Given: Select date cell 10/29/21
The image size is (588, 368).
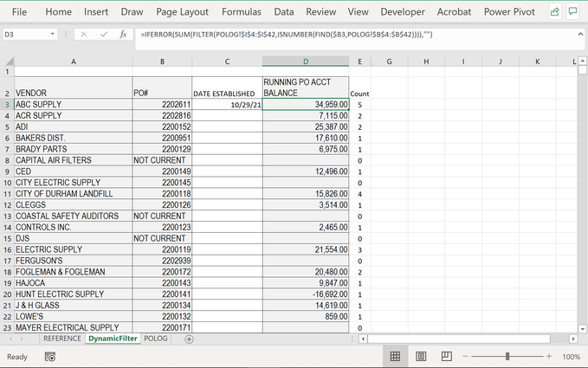Looking at the screenshot, I should tap(227, 104).
